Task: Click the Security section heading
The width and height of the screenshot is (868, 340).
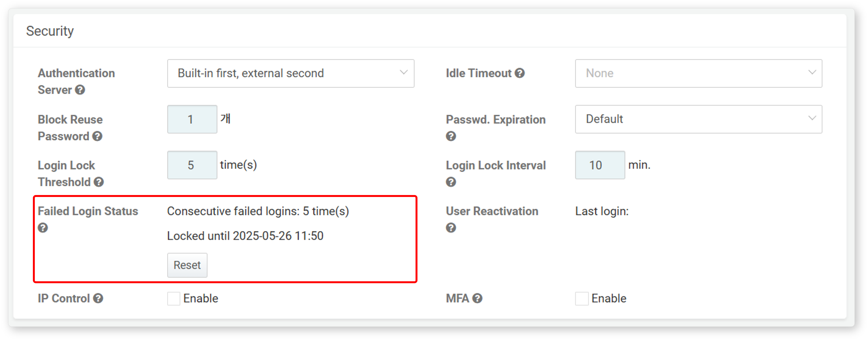Action: (x=50, y=31)
